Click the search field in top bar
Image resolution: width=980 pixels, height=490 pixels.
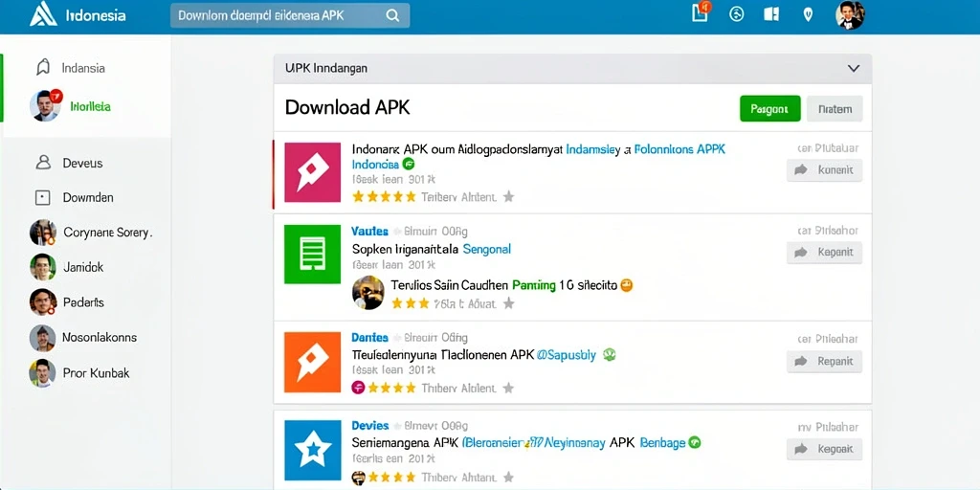pyautogui.click(x=290, y=15)
